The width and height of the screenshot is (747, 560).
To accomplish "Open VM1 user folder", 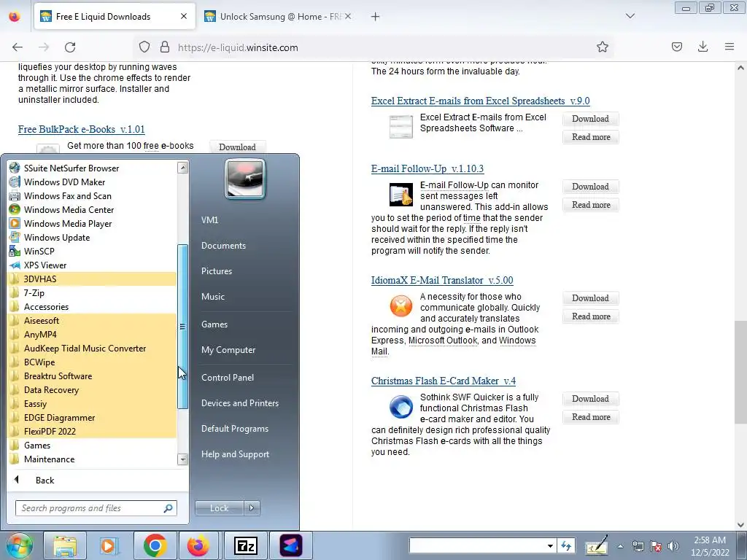I will point(209,219).
